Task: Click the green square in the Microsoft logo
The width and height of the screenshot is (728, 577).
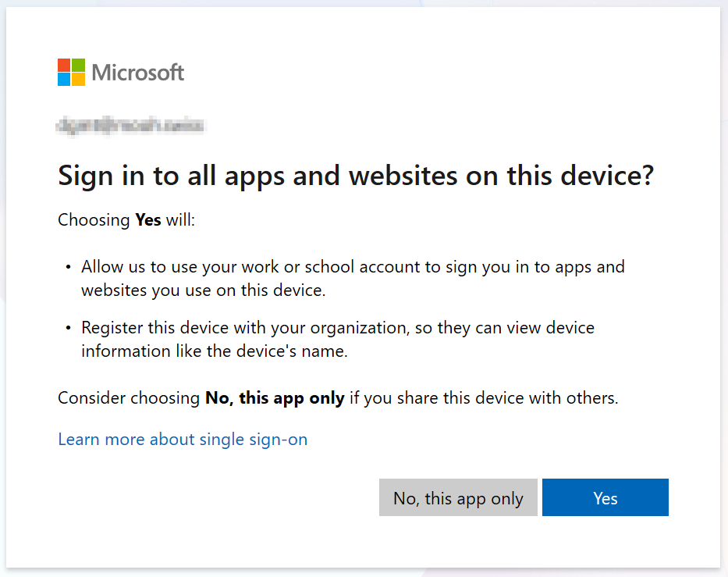Action: [79, 66]
